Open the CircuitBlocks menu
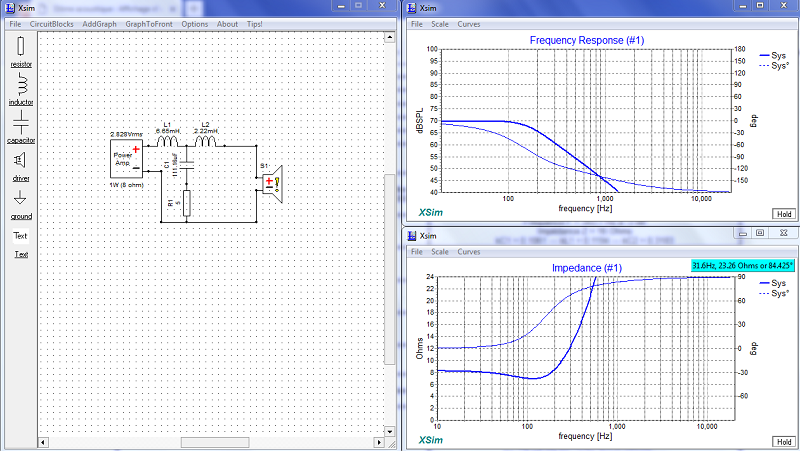 (52, 24)
